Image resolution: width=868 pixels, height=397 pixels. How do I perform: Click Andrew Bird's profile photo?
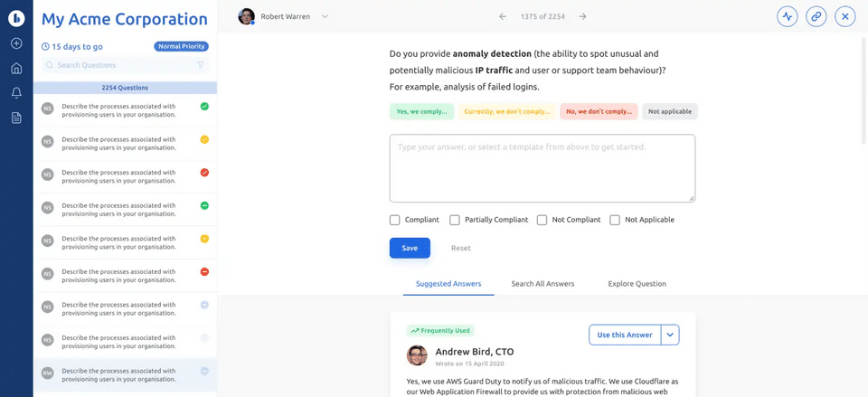pyautogui.click(x=417, y=355)
